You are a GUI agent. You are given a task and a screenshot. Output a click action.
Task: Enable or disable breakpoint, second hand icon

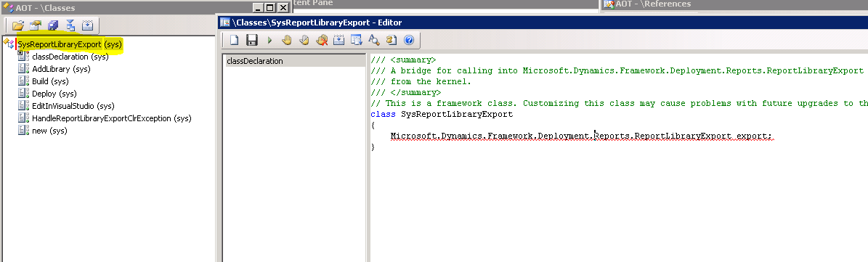coord(304,40)
